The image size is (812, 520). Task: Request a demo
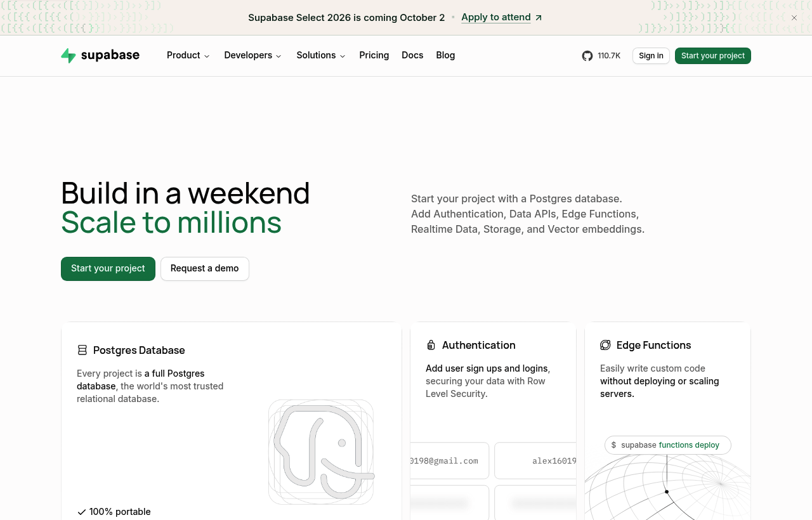coord(205,269)
